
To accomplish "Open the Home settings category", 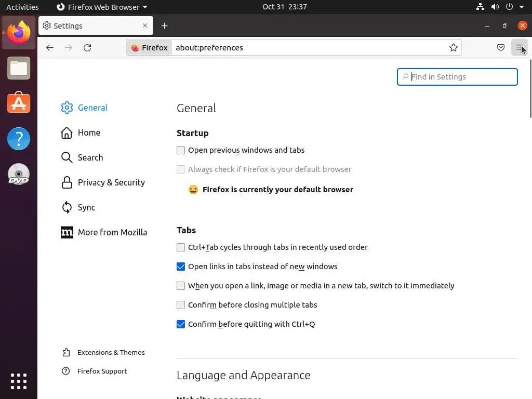I will point(89,132).
